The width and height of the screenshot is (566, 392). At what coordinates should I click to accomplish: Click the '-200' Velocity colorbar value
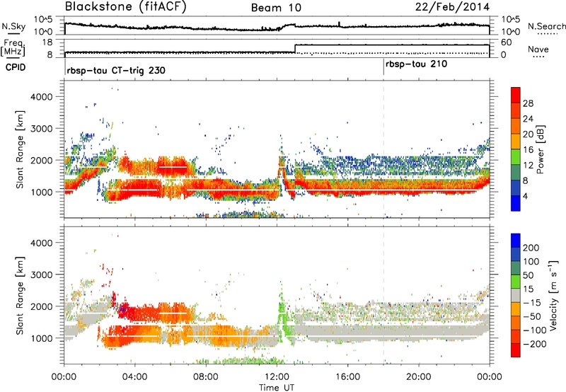(535, 344)
